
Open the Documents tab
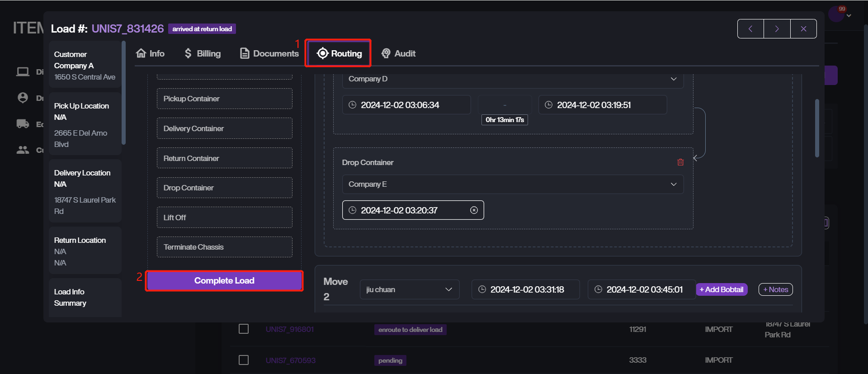point(269,53)
